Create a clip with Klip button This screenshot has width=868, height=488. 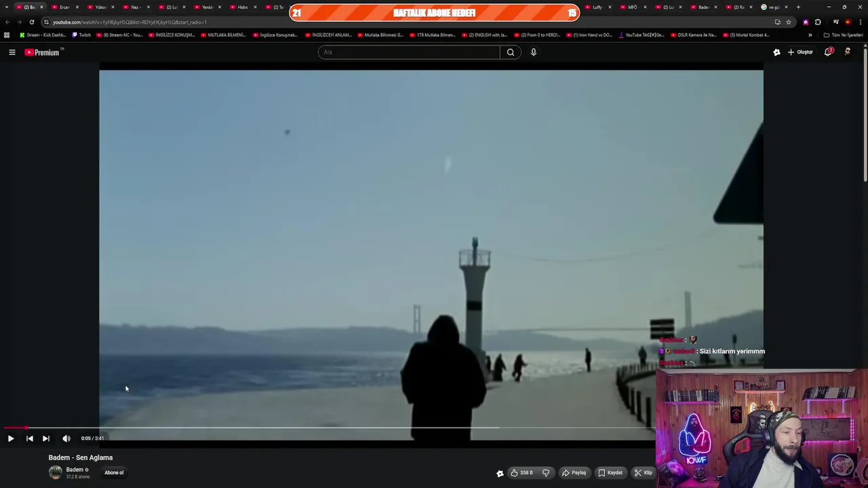(643, 472)
